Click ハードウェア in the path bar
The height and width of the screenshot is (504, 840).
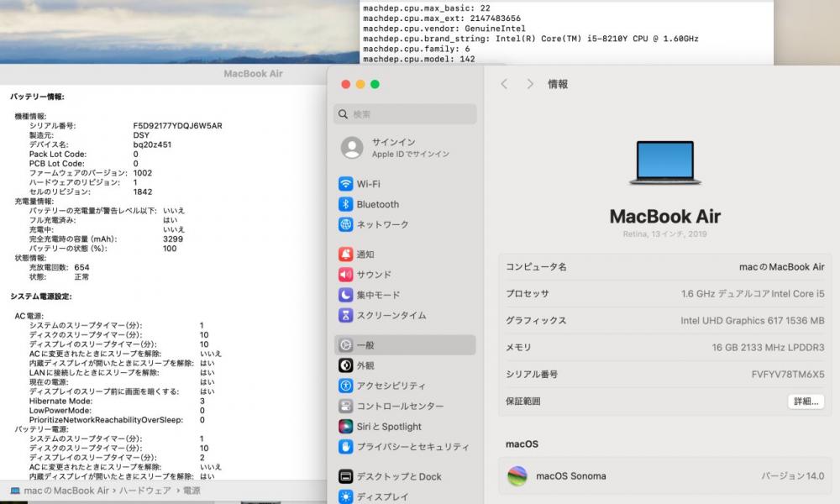(x=144, y=491)
